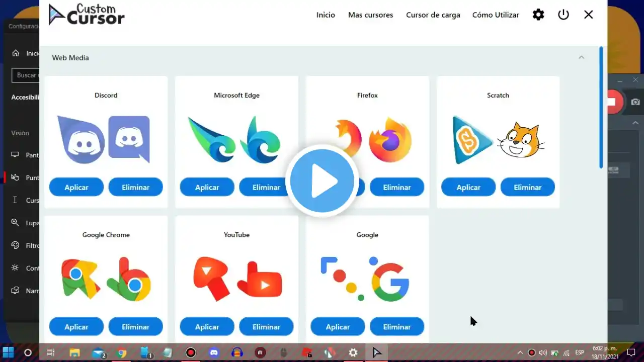Click the blue vertical scrollbar
This screenshot has height=362, width=644.
(601, 108)
